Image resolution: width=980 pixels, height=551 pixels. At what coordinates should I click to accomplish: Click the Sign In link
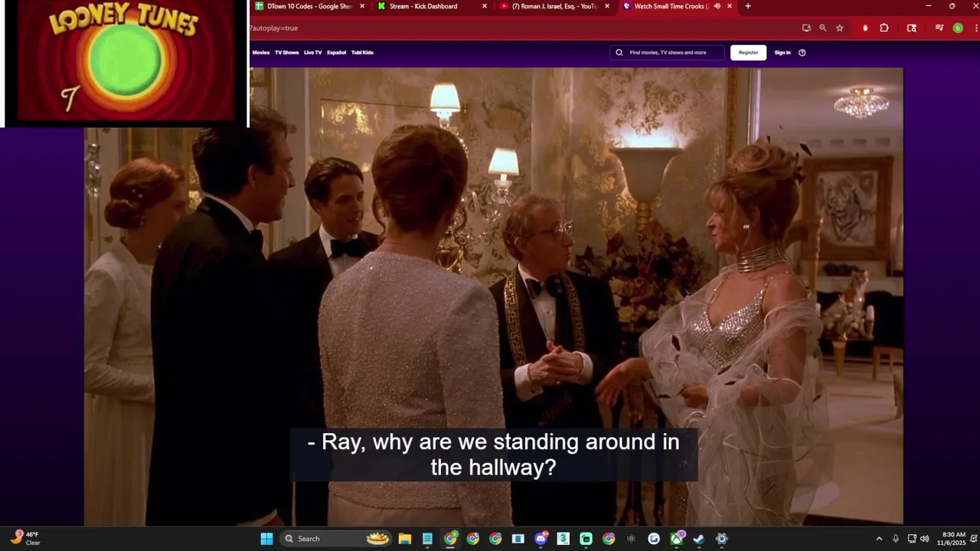click(782, 53)
